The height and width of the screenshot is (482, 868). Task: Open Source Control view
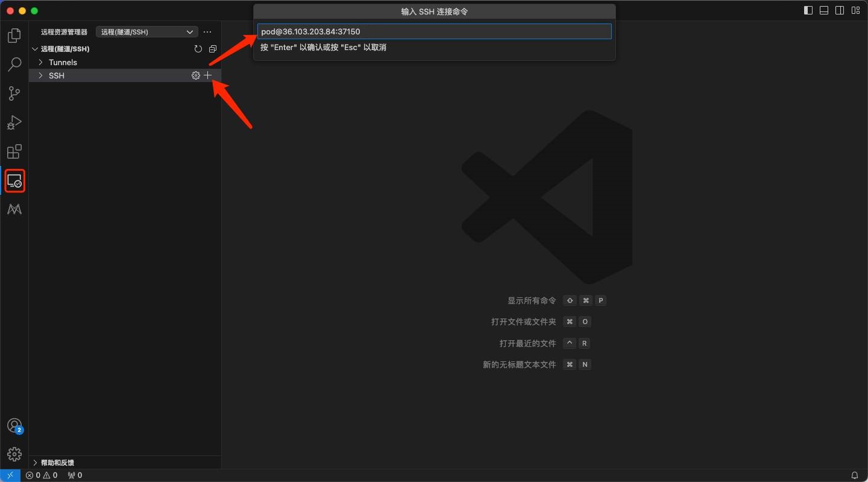point(14,93)
